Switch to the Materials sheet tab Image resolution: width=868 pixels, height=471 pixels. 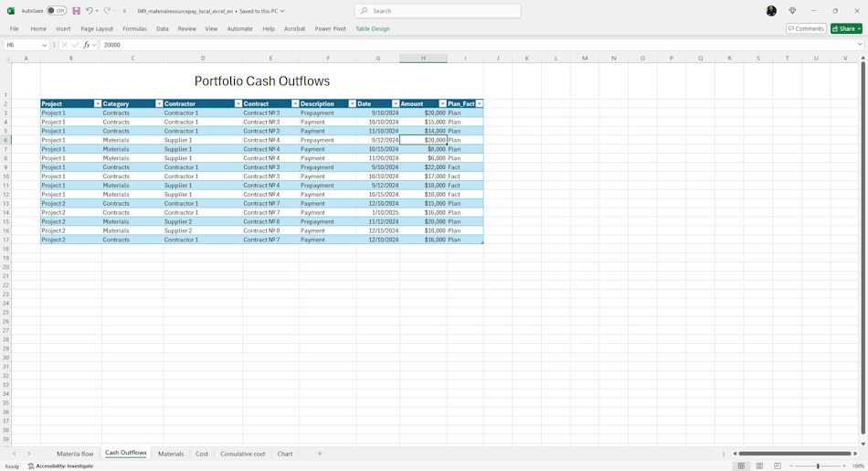(171, 454)
